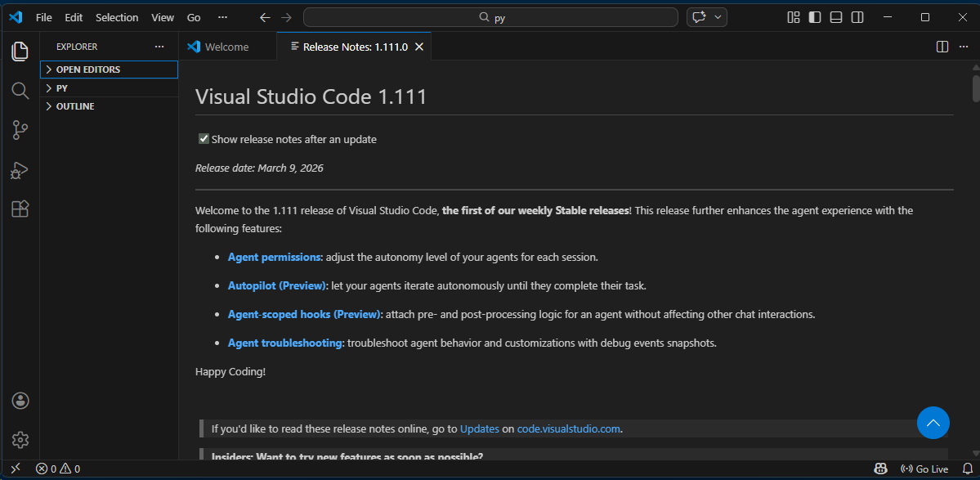Screen dimensions: 980x480
Task: Open the Extensions view
Action: pos(20,209)
